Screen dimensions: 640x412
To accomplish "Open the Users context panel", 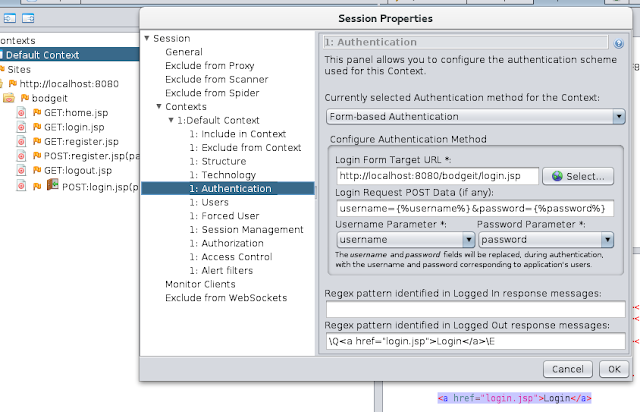I will (x=203, y=202).
